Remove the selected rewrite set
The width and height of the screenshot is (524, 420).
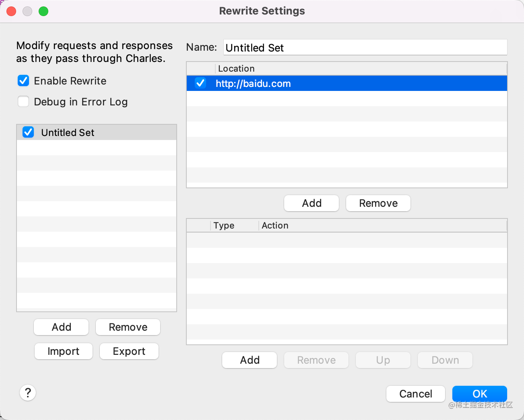(x=128, y=327)
